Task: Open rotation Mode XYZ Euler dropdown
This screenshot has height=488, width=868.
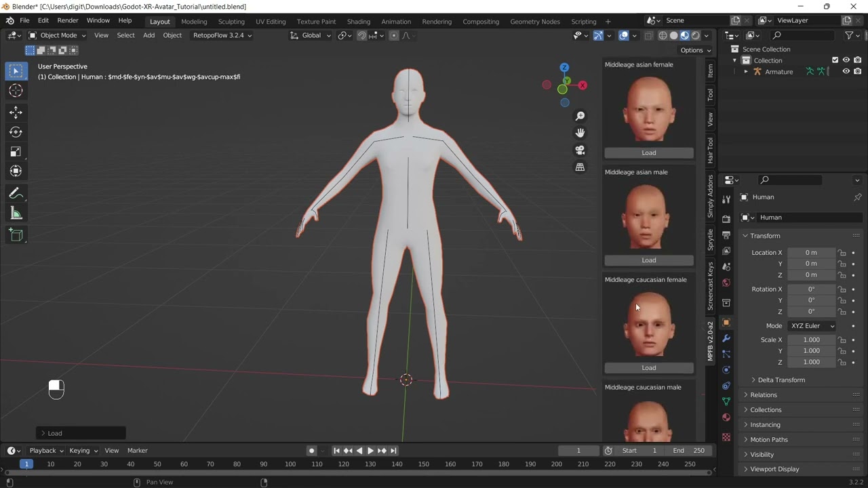Action: click(812, 326)
